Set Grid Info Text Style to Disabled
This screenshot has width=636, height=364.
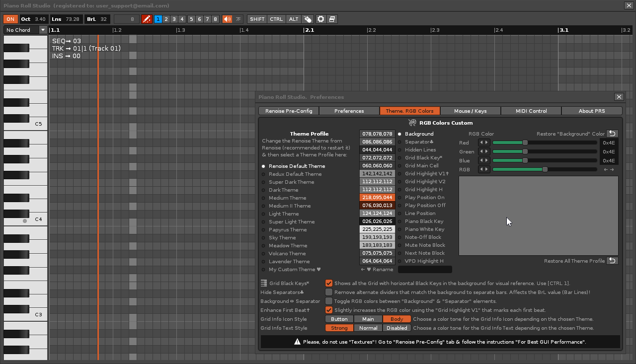pyautogui.click(x=397, y=328)
